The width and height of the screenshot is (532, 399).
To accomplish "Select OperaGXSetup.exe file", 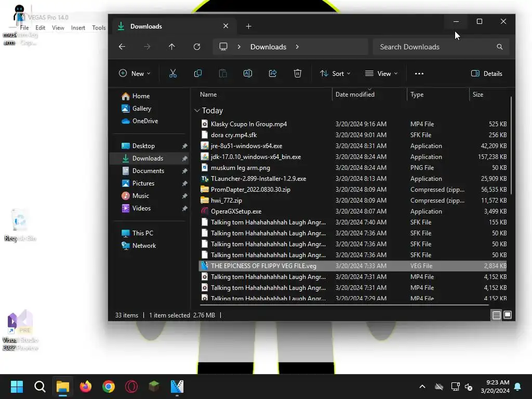I will 353,211.
